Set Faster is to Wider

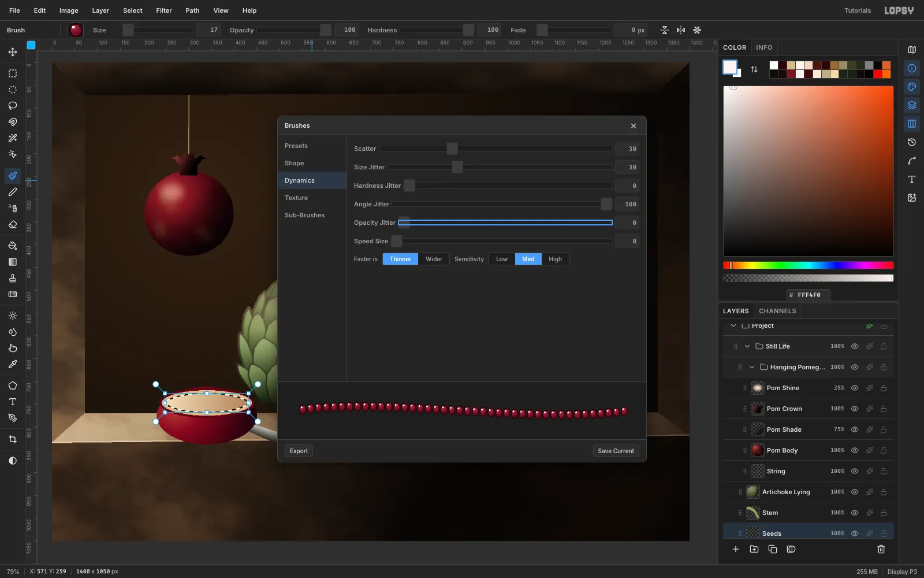pyautogui.click(x=434, y=259)
